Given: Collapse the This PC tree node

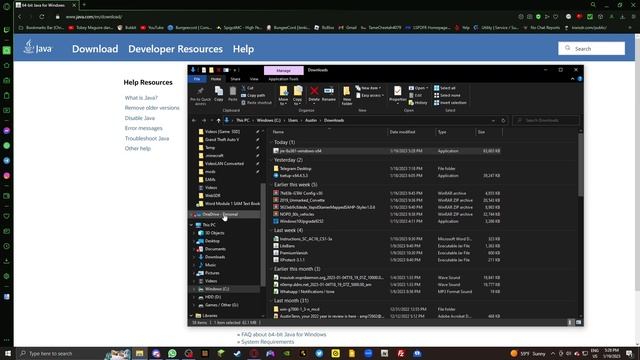Looking at the screenshot, I should pyautogui.click(x=191, y=225).
